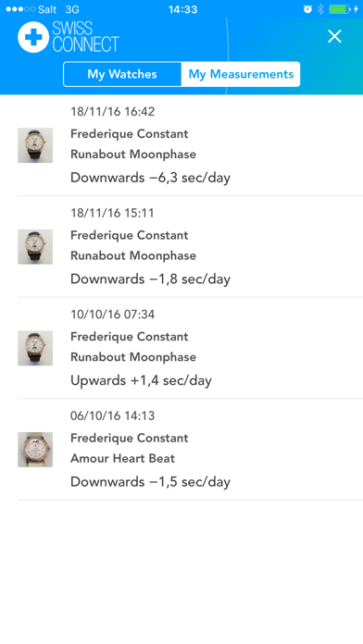Switch to the My Watches tab

click(x=122, y=74)
